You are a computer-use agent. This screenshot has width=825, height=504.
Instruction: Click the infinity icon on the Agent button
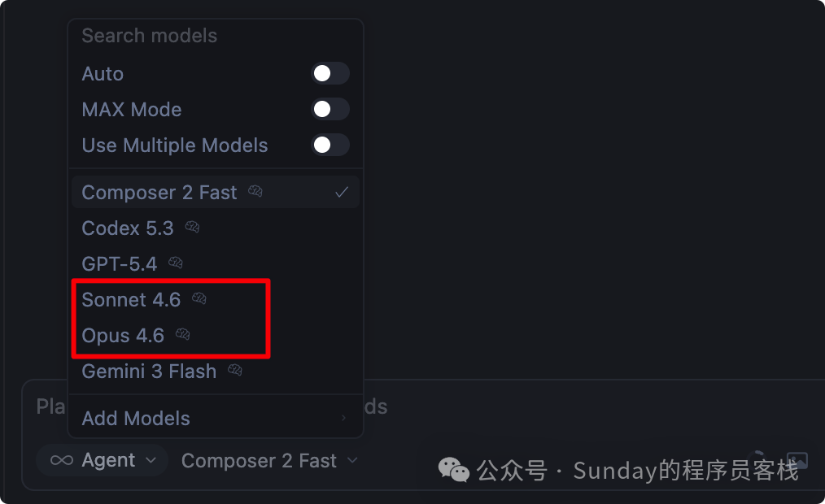click(x=62, y=461)
